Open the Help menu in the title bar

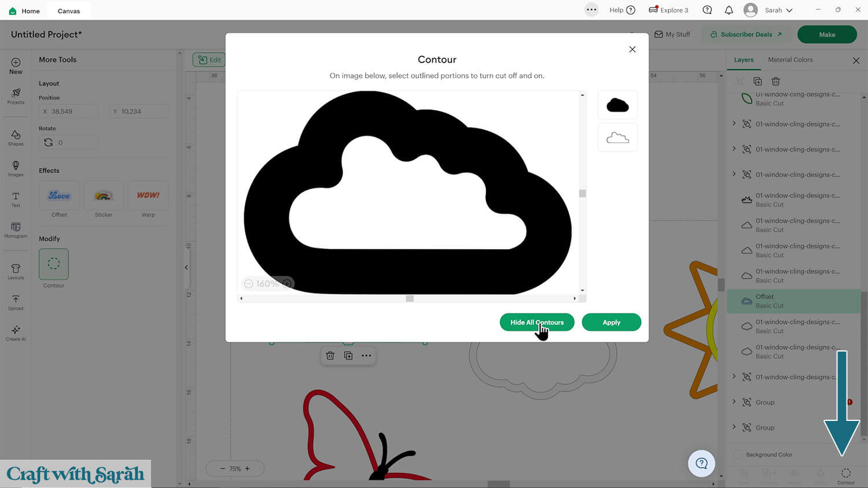(x=622, y=10)
